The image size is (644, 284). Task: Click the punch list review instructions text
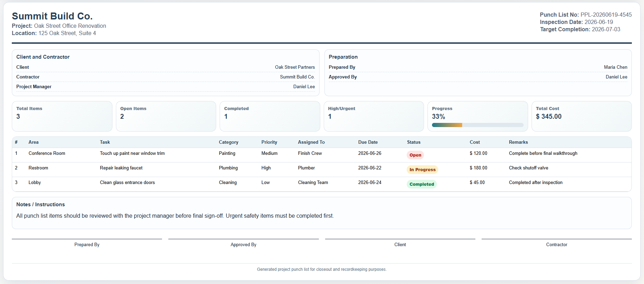[175, 216]
